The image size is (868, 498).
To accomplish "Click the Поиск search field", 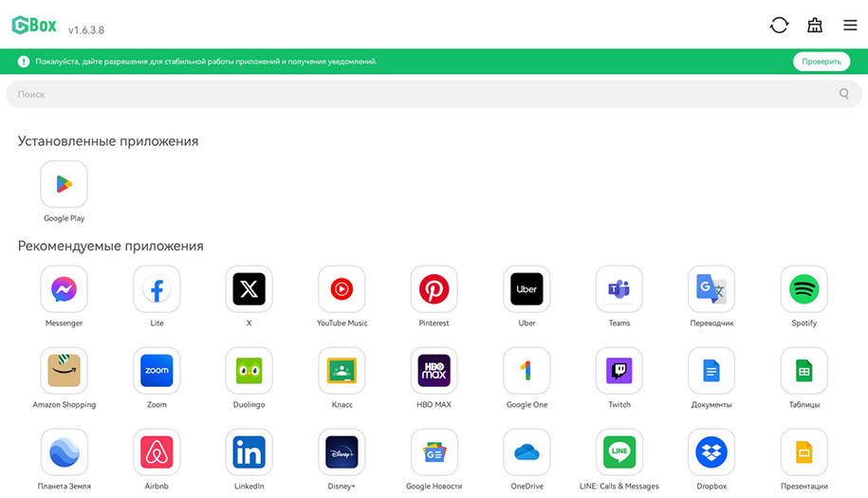I will [417, 94].
